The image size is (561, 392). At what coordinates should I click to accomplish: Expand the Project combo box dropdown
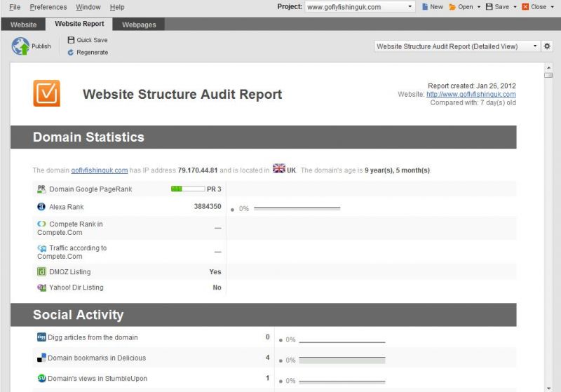pyautogui.click(x=411, y=7)
